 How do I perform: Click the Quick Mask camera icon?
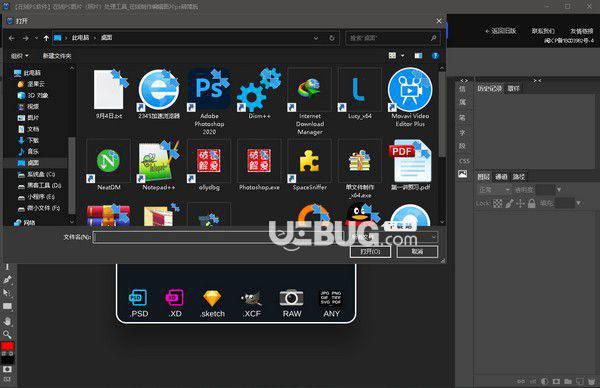tap(7, 369)
